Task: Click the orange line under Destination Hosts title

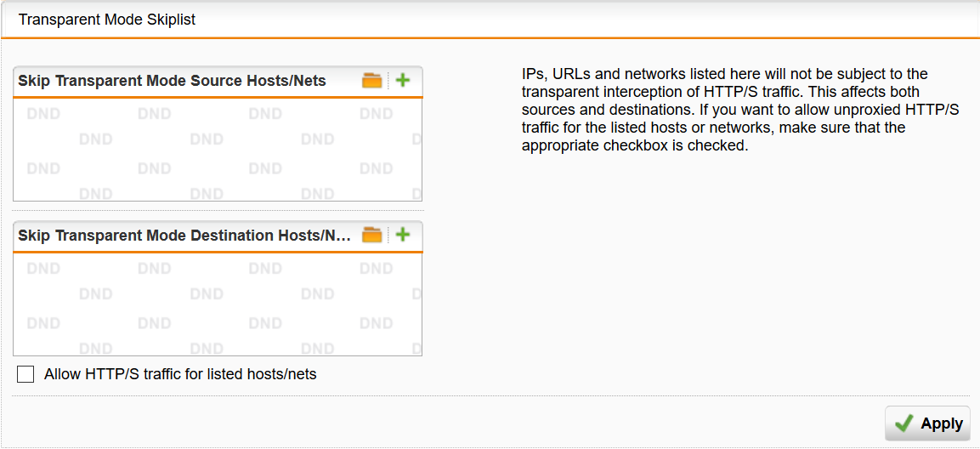Action: (x=218, y=251)
